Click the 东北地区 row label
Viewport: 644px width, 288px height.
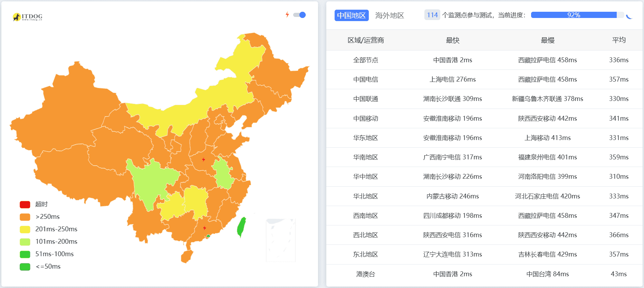(366, 254)
